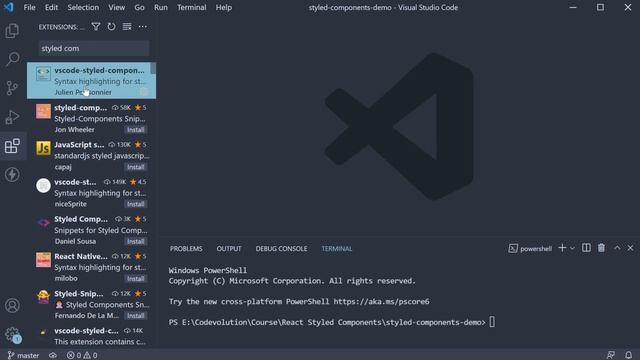640x360 pixels.
Task: Open feedback icon in status bar
Action: point(611,355)
